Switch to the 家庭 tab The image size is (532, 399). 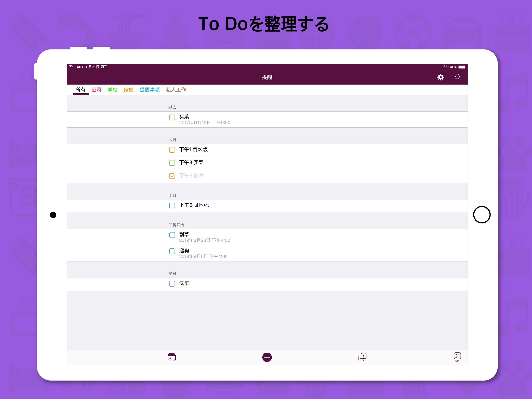129,90
